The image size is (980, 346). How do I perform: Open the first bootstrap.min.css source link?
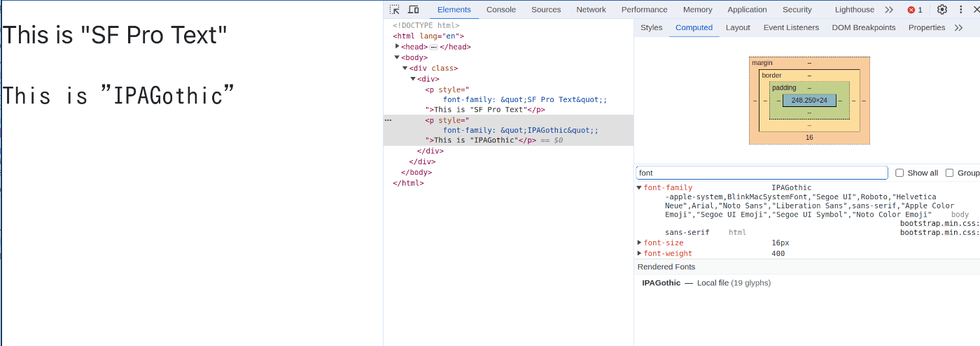pyautogui.click(x=939, y=224)
